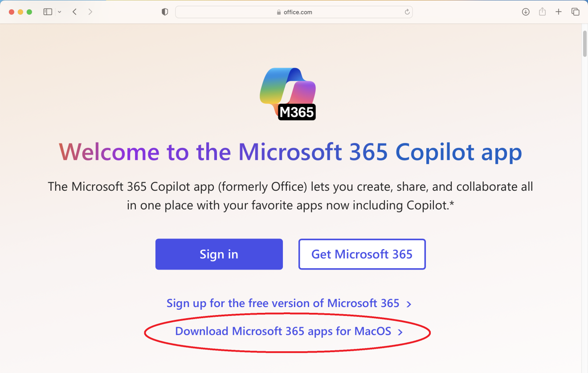Screen dimensions: 588x373
Task: Click the Welcome to the Microsoft 365 Copilot app heading
Action: (x=290, y=152)
